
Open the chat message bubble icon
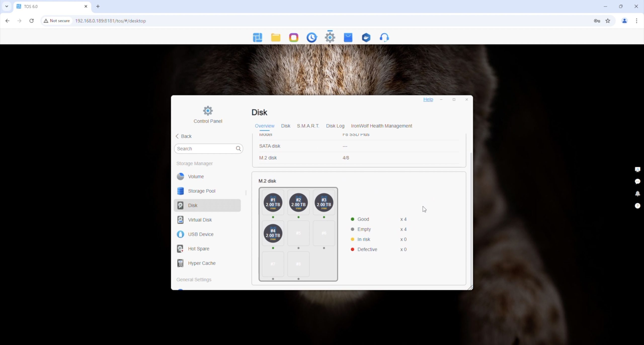pos(637,181)
